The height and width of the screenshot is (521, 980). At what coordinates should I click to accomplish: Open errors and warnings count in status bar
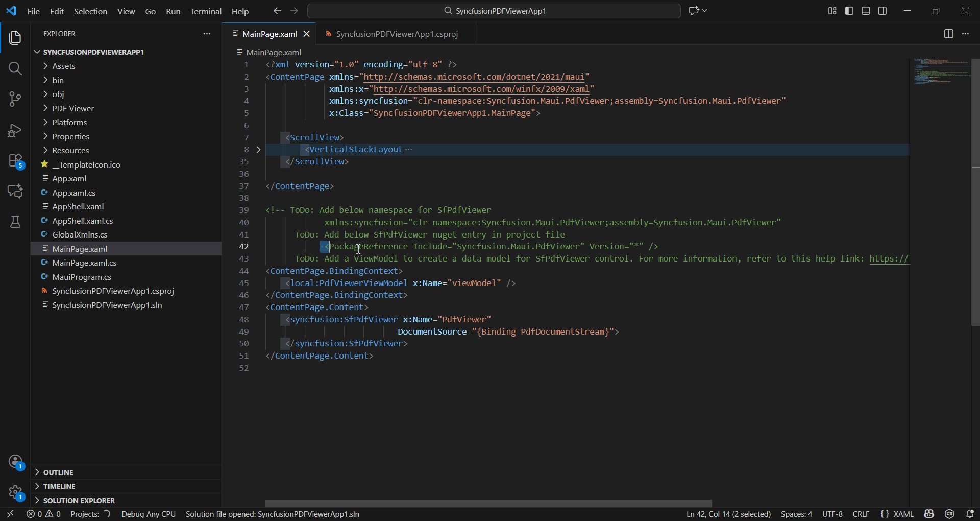coord(43,514)
